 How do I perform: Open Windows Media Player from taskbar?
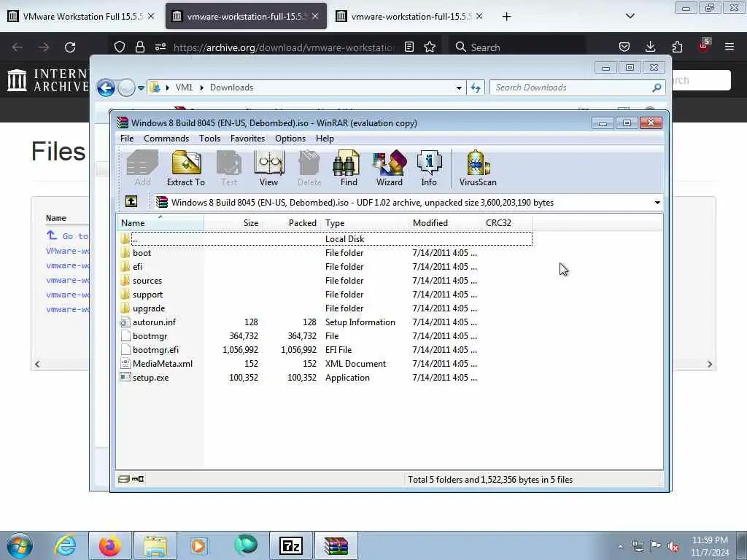pyautogui.click(x=198, y=545)
